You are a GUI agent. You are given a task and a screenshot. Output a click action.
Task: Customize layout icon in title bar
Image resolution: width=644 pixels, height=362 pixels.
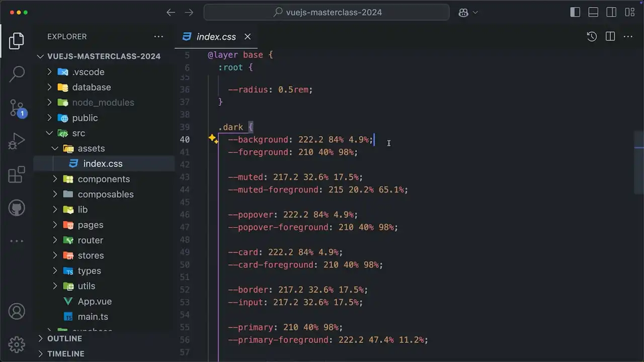(629, 12)
